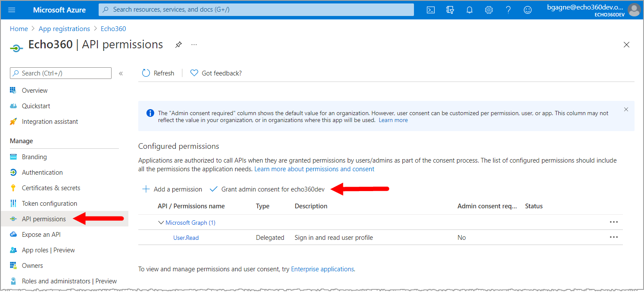Click the Authentication sidebar icon
Screen dimensions: 644x292
click(x=13, y=172)
